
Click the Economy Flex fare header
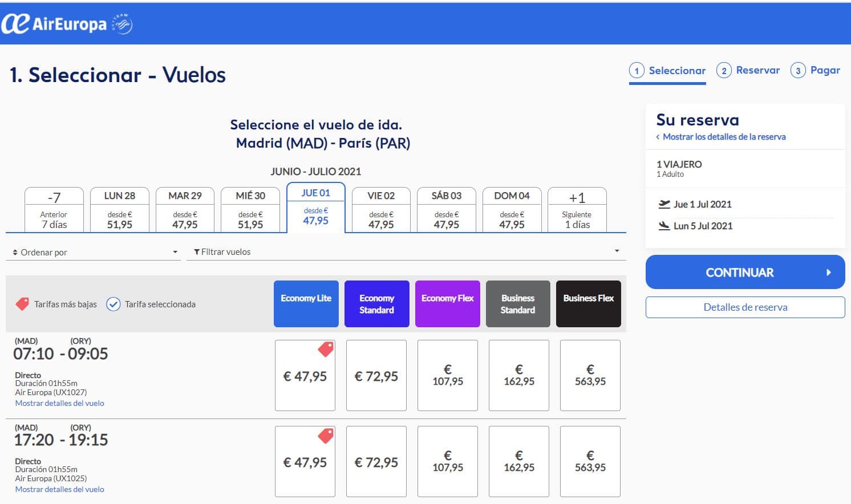(448, 304)
